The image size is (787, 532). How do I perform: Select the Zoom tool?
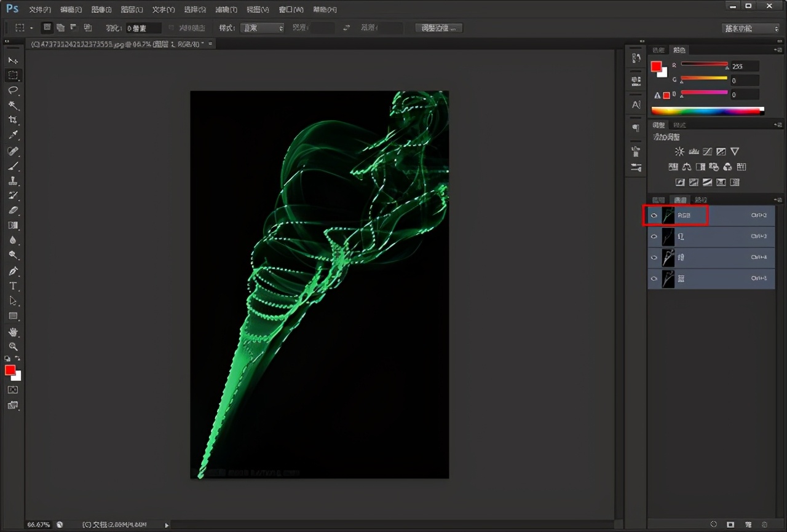pyautogui.click(x=13, y=346)
